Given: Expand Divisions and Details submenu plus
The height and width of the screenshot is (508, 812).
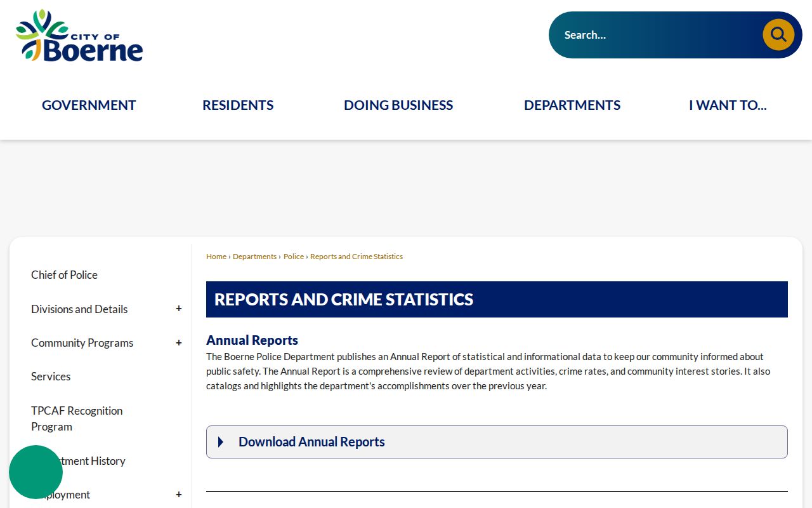Looking at the screenshot, I should (179, 309).
